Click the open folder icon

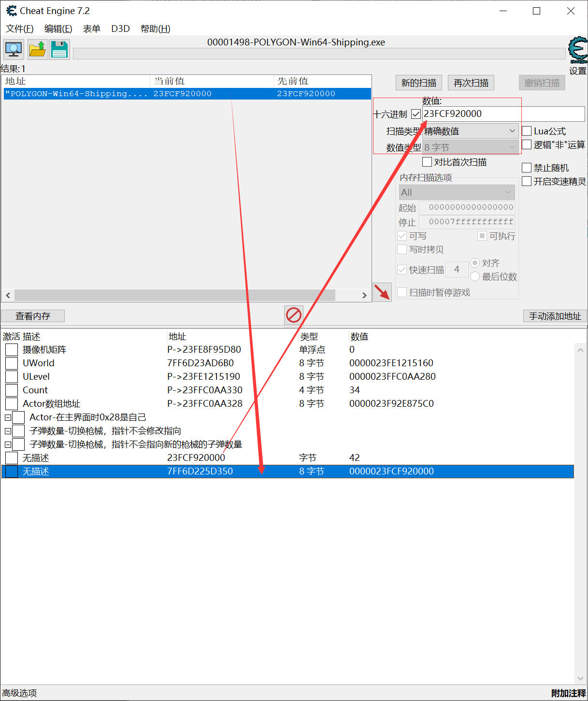pyautogui.click(x=37, y=49)
